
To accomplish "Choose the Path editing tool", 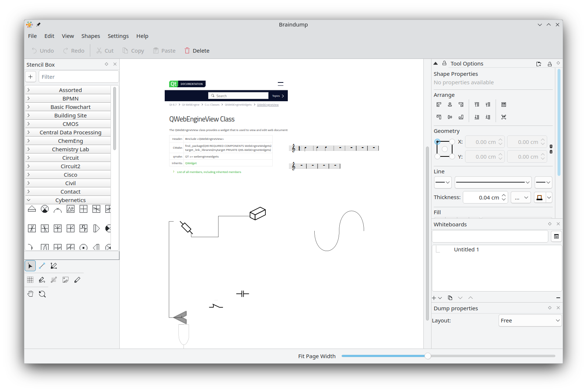I will tap(54, 266).
